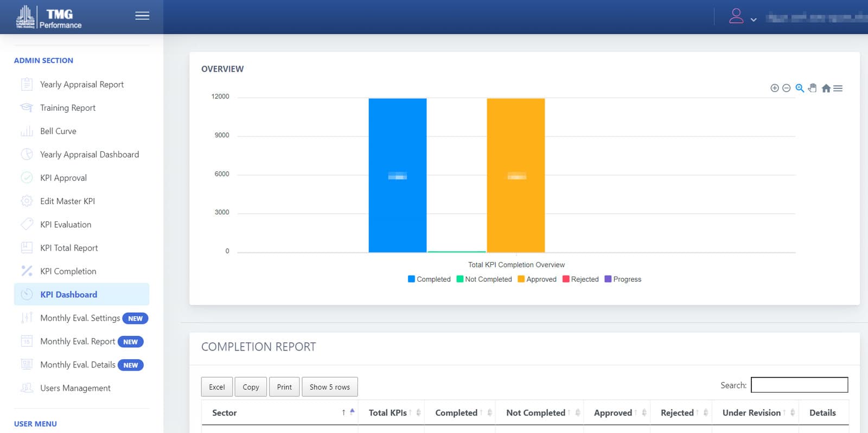Click the KPI Completion percent icon
This screenshot has height=433, width=868.
(27, 271)
